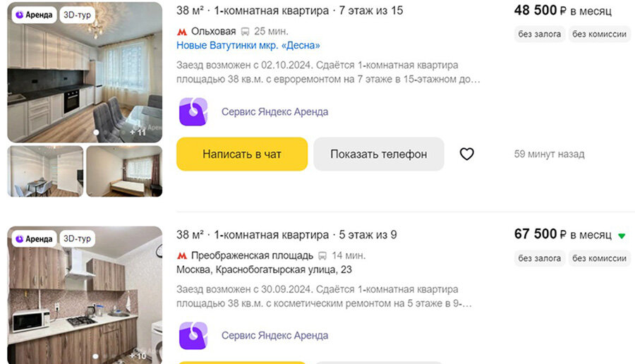Click the Аренда badge on first listing photo
This screenshot has width=635, height=364.
tap(34, 15)
